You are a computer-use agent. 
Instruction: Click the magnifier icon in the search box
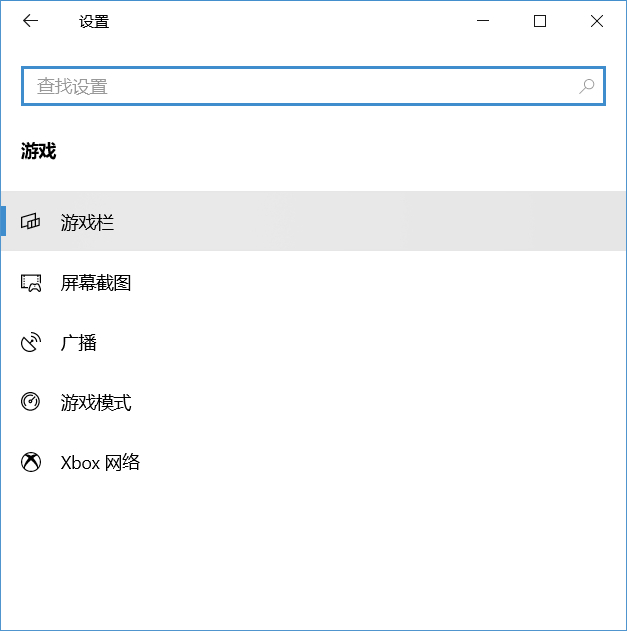pyautogui.click(x=587, y=86)
